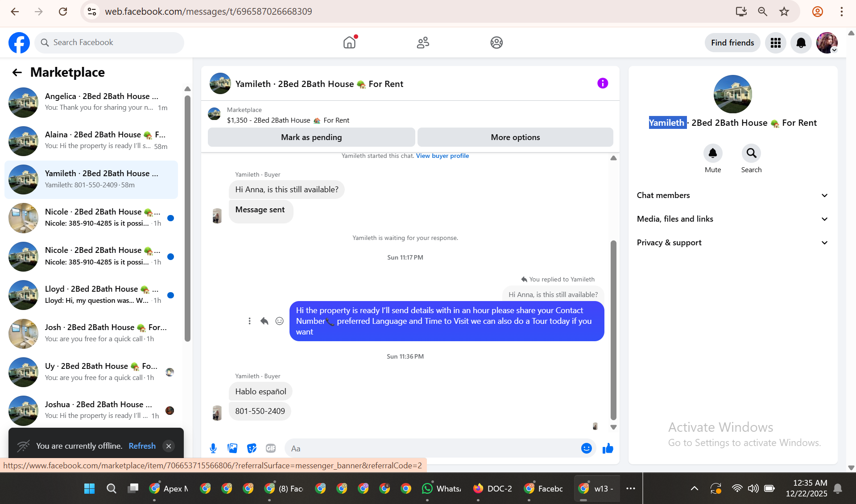Open the Lloyd conversation
This screenshot has width=856, height=504.
coord(91,295)
